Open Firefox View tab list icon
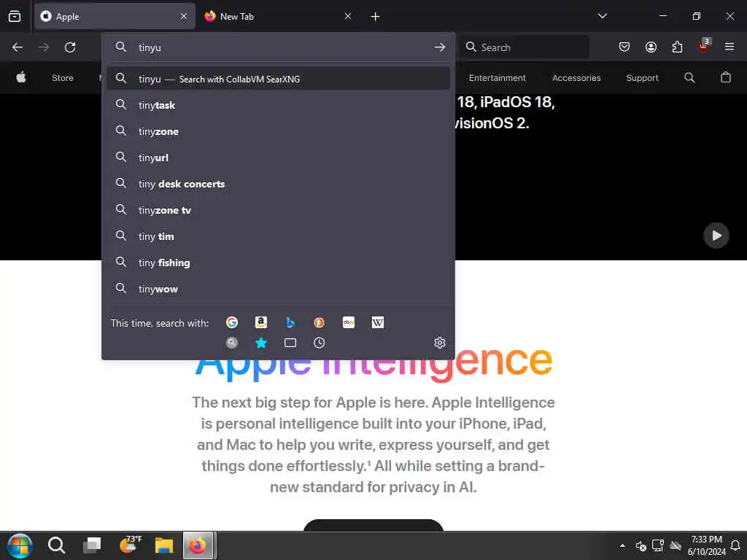 tap(15, 17)
